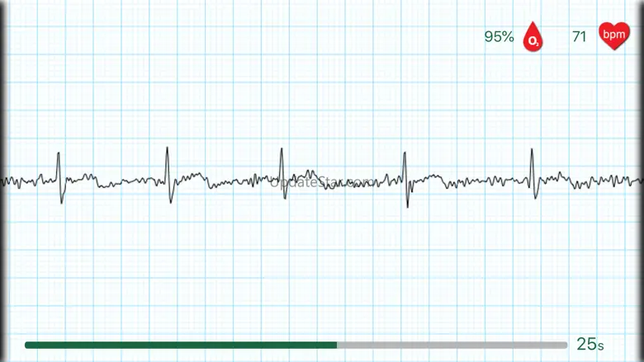
Task: Click the green recording progress bar
Action: (296, 346)
